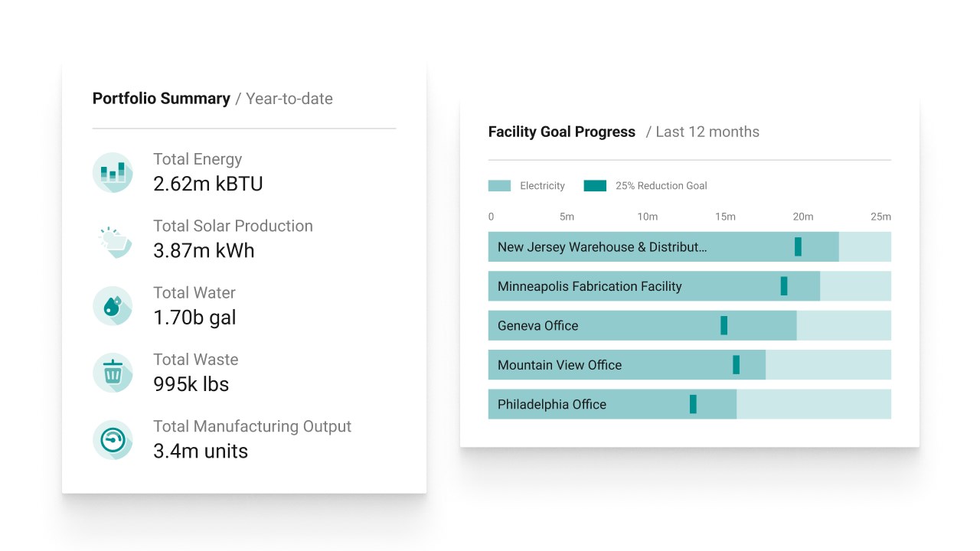The width and height of the screenshot is (980, 551).
Task: Open the Portfolio Summary heading
Action: (x=161, y=99)
